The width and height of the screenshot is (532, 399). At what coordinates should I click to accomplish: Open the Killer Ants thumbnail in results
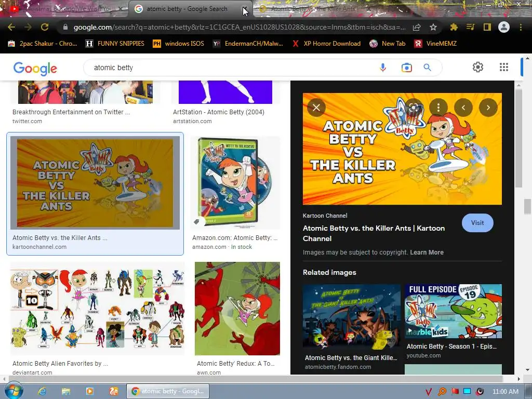(x=95, y=183)
